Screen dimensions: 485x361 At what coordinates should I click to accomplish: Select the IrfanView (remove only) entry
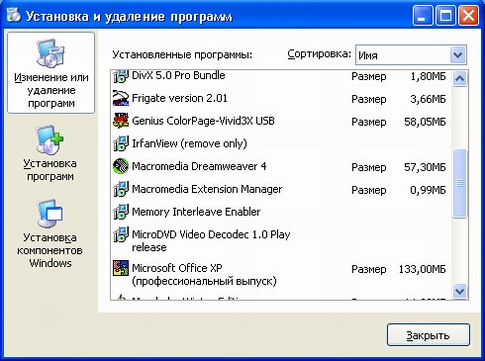click(x=281, y=144)
